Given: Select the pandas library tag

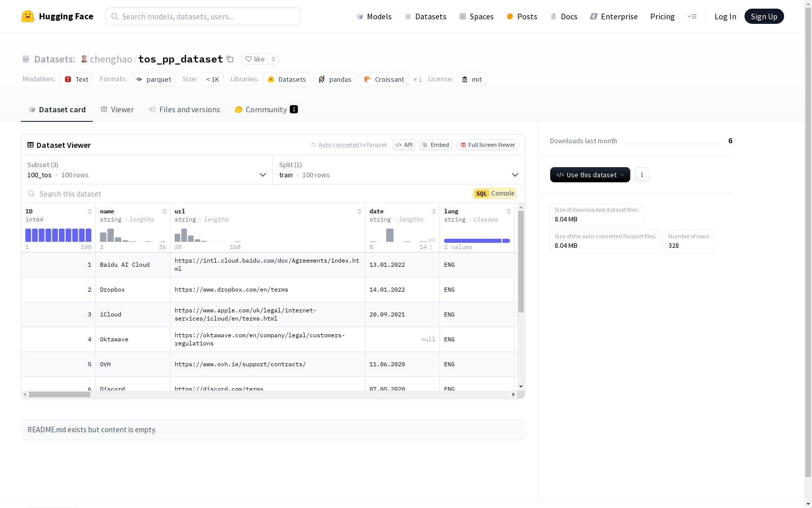Looking at the screenshot, I should pyautogui.click(x=335, y=79).
